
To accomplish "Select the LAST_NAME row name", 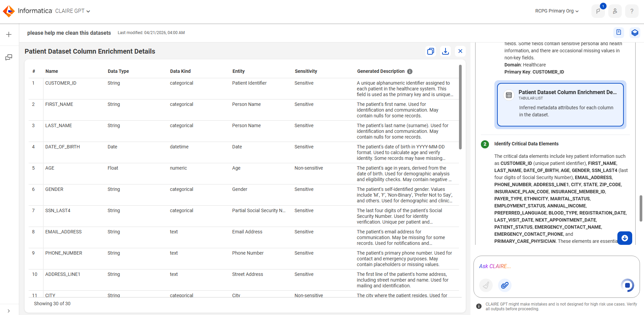I will click(59, 125).
